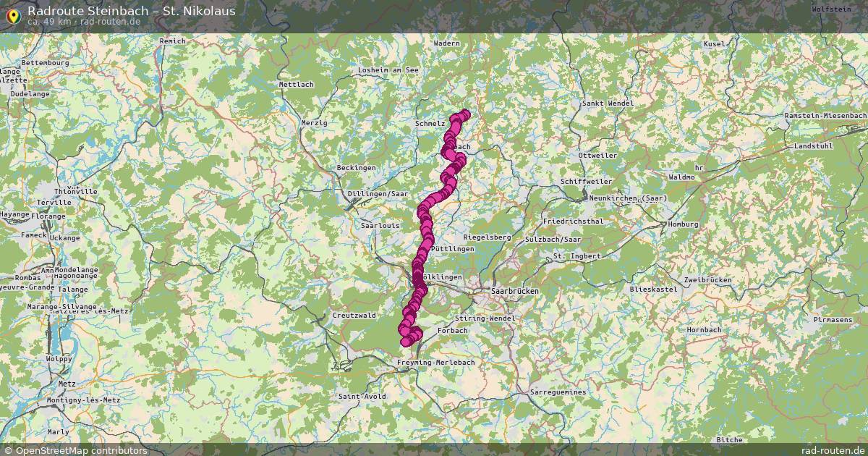868x456 pixels.
Task: Click the Völklingen label near the route
Action: [x=442, y=277]
